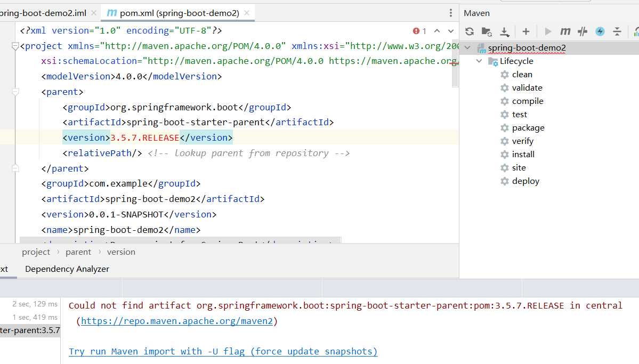
Task: Click 'project' breadcrumb
Action: pos(36,252)
